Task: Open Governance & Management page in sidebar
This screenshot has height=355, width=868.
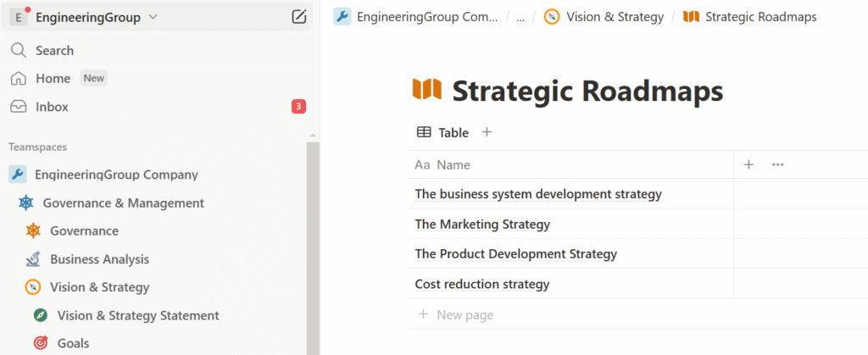Action: point(123,202)
